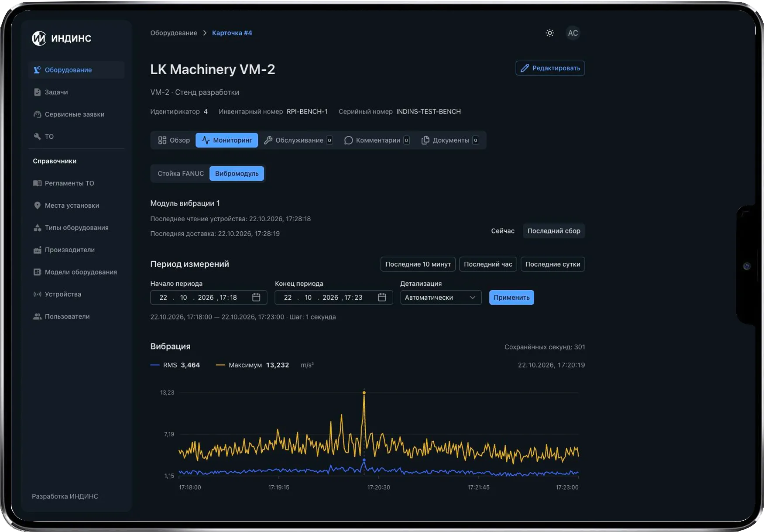Select the Вибромодуль module
This screenshot has height=532, width=765.
[x=237, y=174]
